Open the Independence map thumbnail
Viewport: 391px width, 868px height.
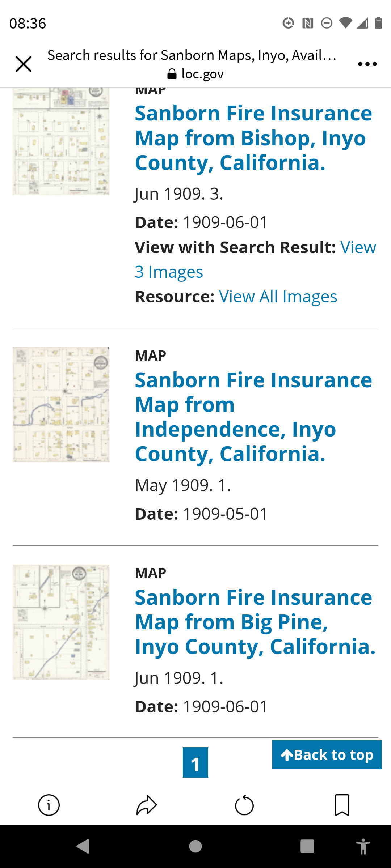[x=61, y=405]
